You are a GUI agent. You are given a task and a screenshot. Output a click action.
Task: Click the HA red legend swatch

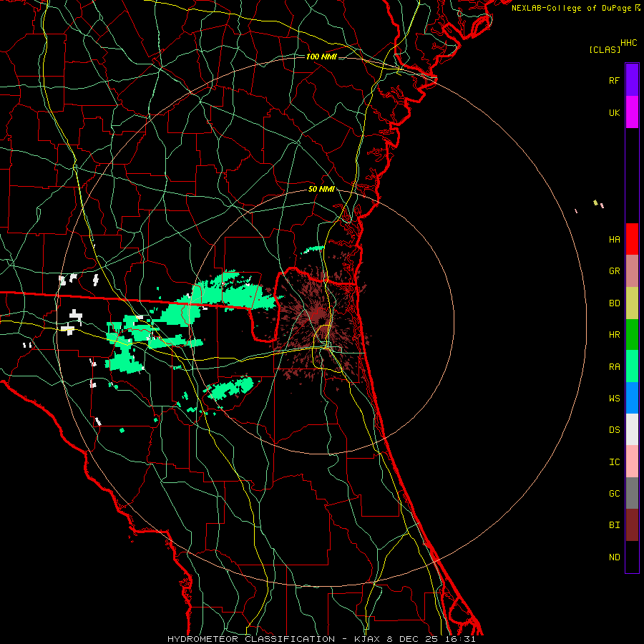[x=632, y=239]
